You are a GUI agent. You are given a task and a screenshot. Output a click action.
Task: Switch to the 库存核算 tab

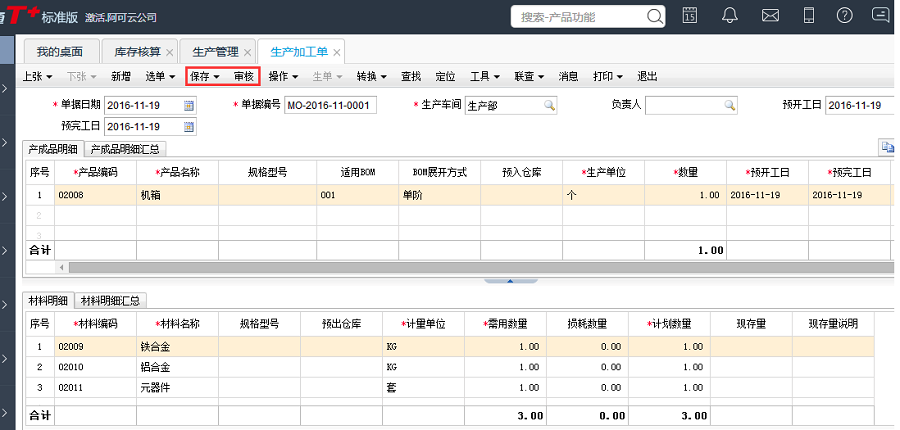click(x=138, y=52)
